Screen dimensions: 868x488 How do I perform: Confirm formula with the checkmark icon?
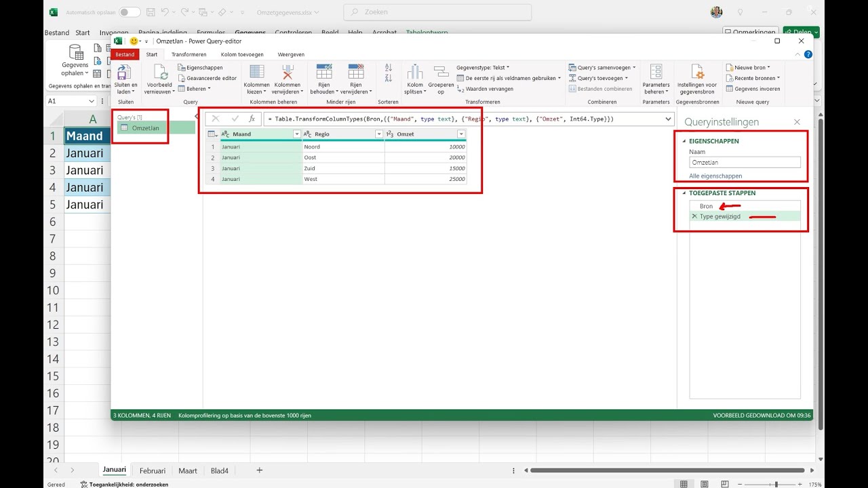click(x=235, y=119)
